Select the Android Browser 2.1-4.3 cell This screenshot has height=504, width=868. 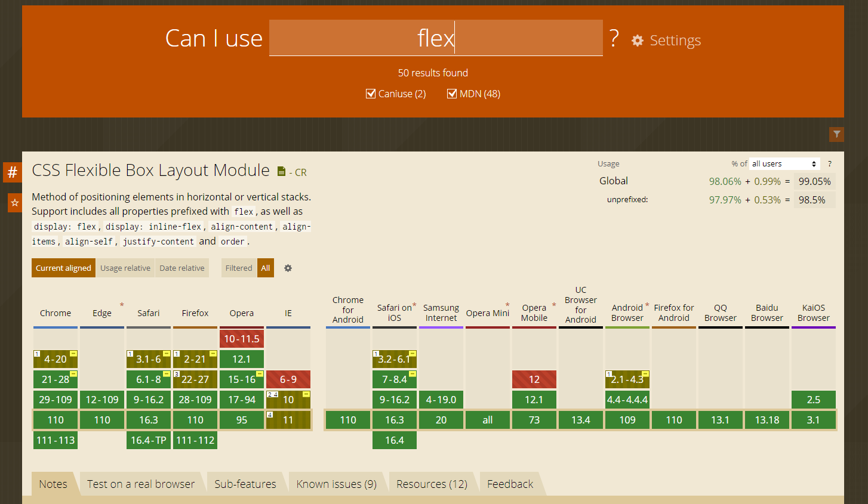(627, 379)
